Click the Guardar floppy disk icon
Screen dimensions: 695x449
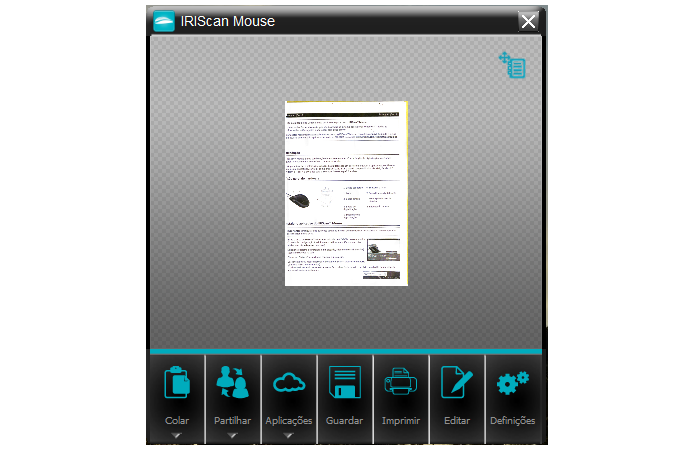(x=345, y=382)
